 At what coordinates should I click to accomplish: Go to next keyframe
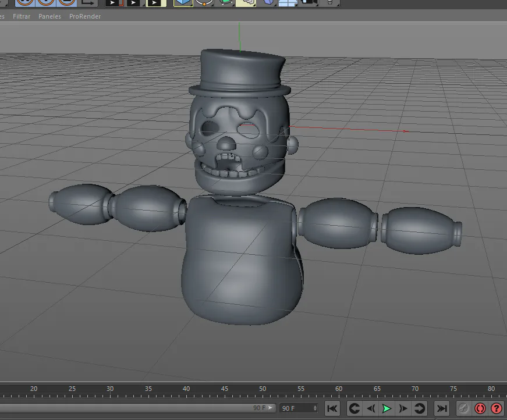coord(419,408)
